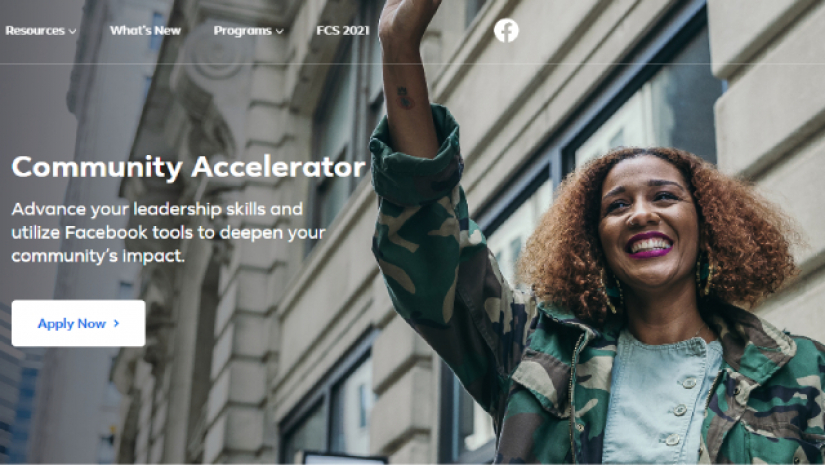Click the arrow icon inside Apply Now

[x=116, y=324]
